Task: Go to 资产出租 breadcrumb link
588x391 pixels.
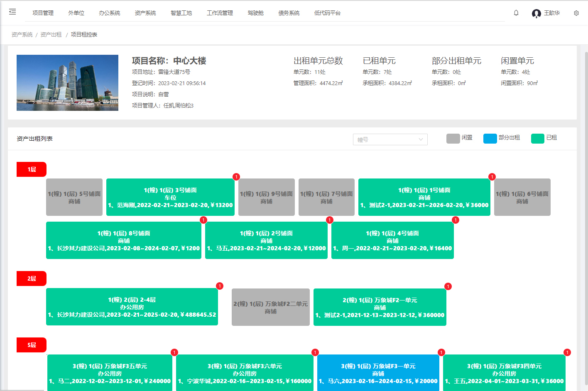Action: 51,34
